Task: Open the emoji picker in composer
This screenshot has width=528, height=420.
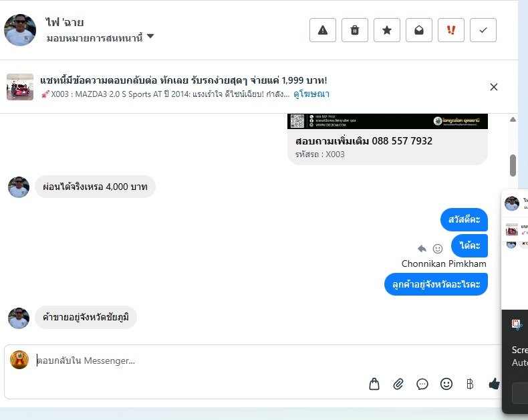Action: tap(446, 384)
